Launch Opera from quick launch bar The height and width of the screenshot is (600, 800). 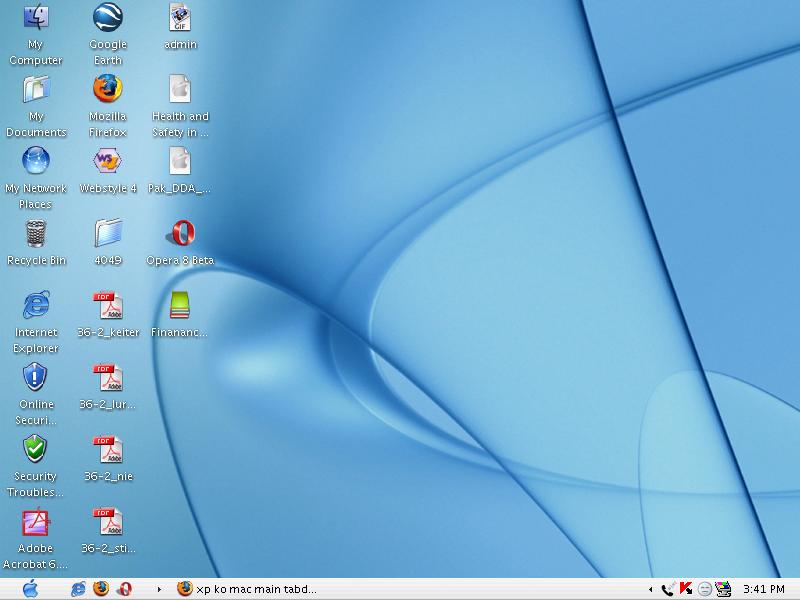[124, 589]
